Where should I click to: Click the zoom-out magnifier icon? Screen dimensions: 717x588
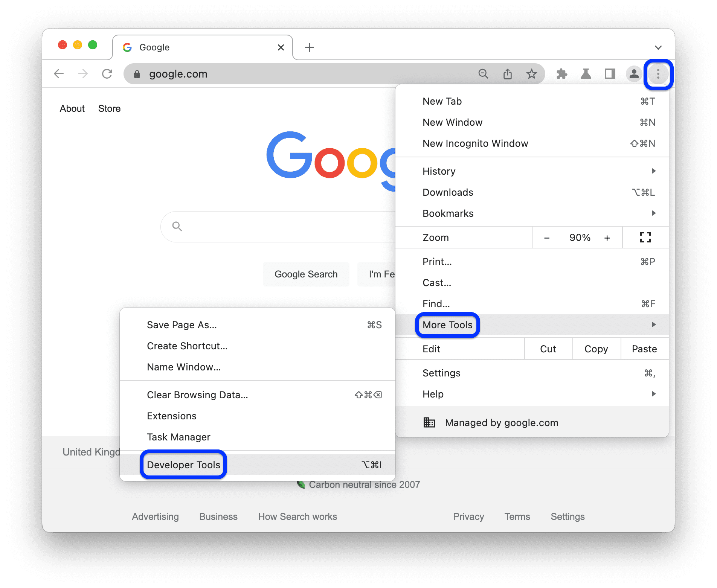484,74
